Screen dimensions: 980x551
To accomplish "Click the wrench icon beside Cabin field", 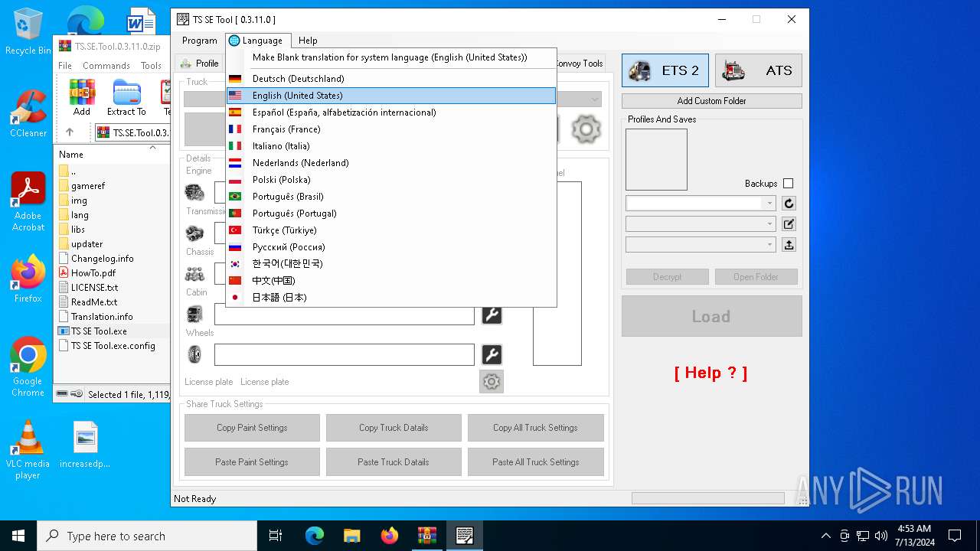I will [x=492, y=315].
